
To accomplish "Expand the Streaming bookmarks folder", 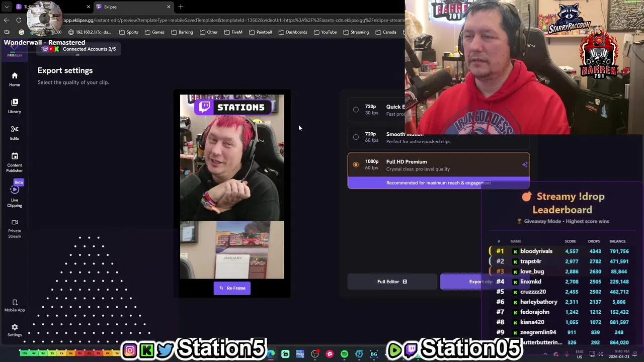I will tap(356, 32).
